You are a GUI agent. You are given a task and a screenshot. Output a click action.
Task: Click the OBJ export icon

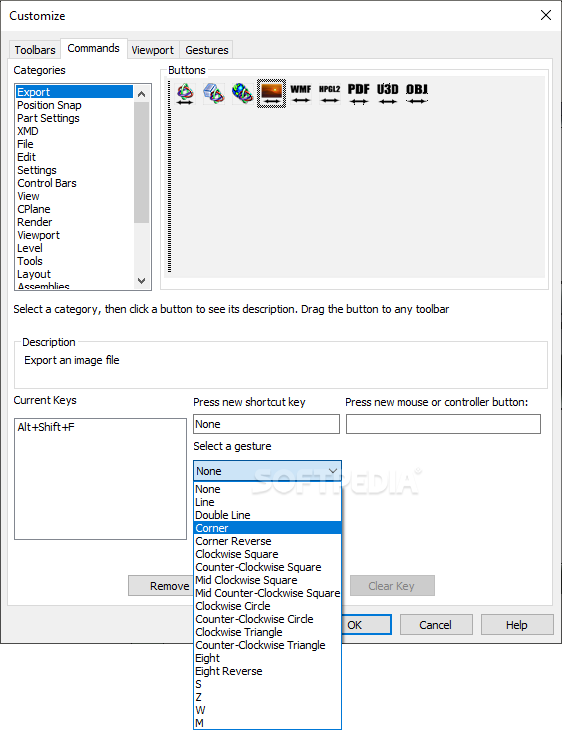[x=417, y=94]
